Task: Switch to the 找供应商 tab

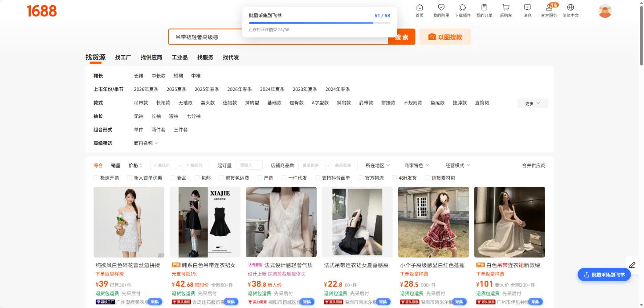Action: pyautogui.click(x=151, y=57)
